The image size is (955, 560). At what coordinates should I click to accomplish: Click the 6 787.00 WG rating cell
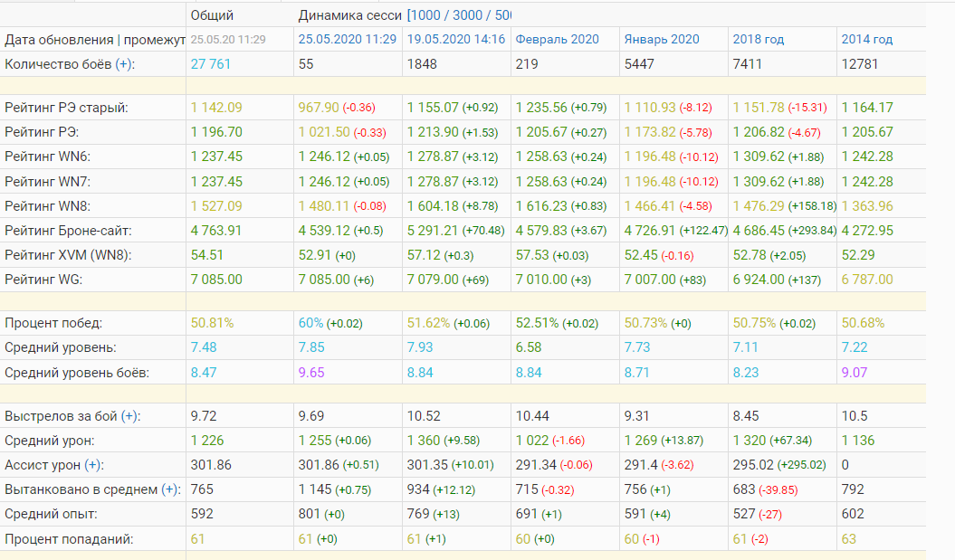(867, 280)
